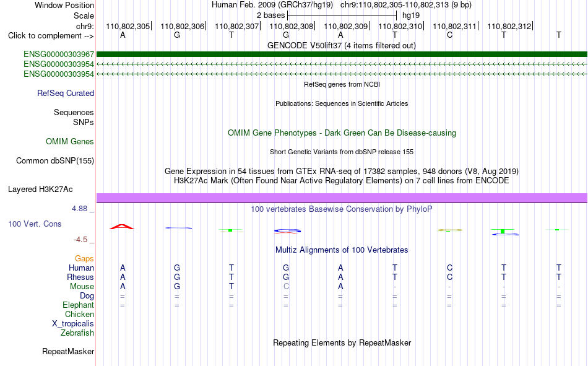Viewport: 588px width, 366px height.
Task: Click the 2 bases scale bar
Action: (342, 15)
